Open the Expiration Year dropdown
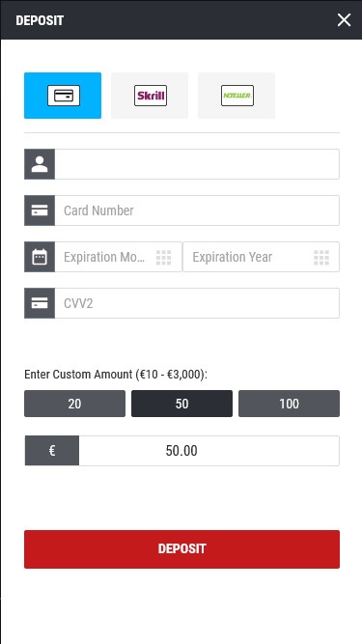Image resolution: width=362 pixels, height=644 pixels. [x=261, y=257]
